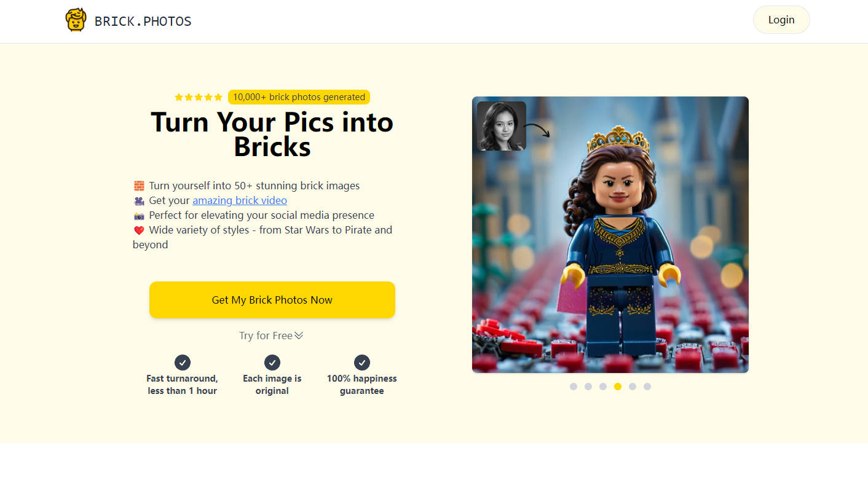Click the heart icon before the styles text
The width and height of the screenshot is (868, 499).
point(139,230)
